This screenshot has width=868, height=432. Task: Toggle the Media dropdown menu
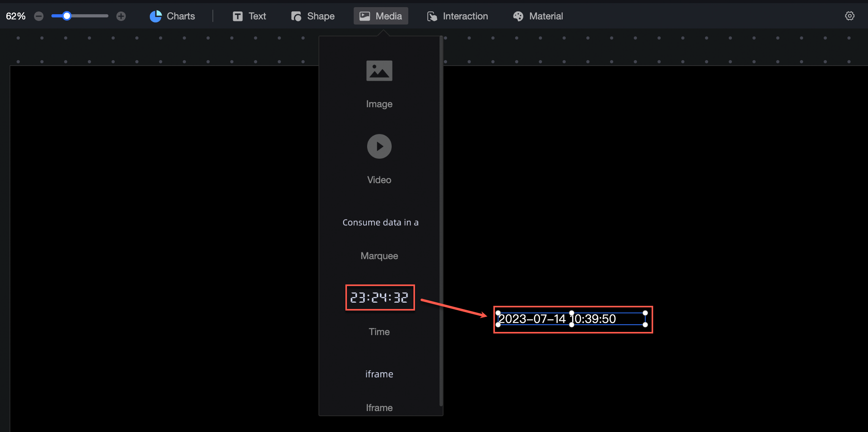point(381,16)
